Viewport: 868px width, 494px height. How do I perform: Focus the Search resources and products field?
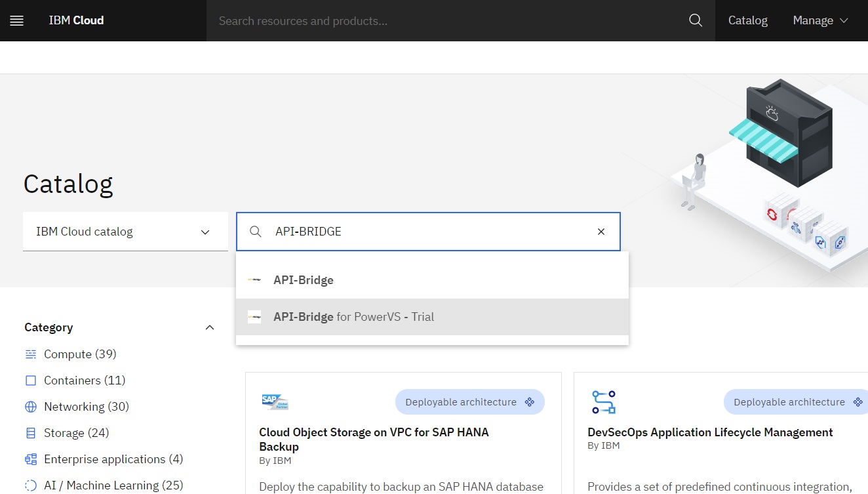(x=449, y=20)
